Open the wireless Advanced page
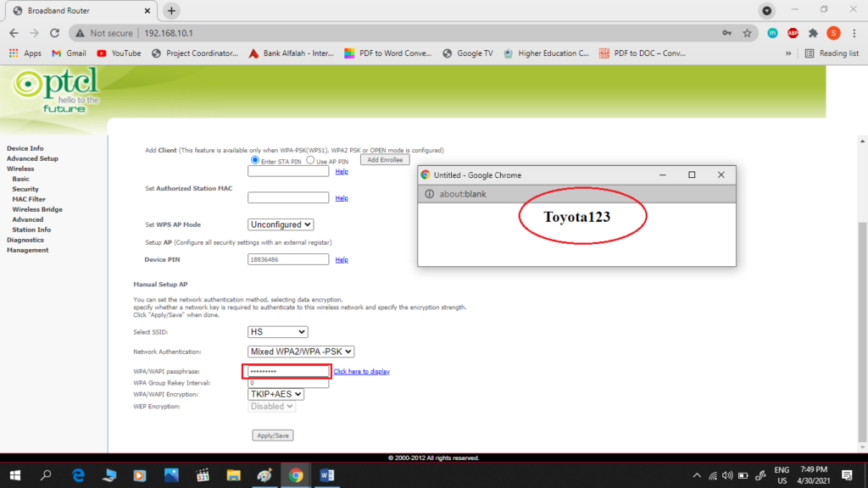 tap(28, 219)
